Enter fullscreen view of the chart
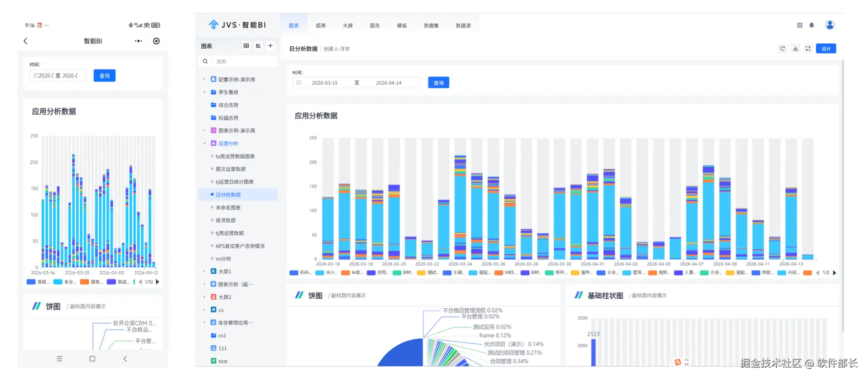Viewport: 868px width, 379px height. pos(808,49)
